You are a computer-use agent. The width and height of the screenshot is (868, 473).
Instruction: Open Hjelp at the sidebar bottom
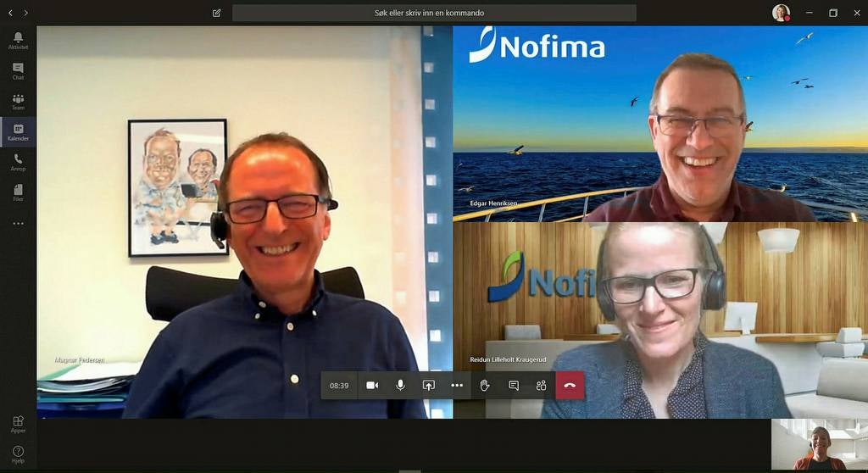[x=18, y=454]
